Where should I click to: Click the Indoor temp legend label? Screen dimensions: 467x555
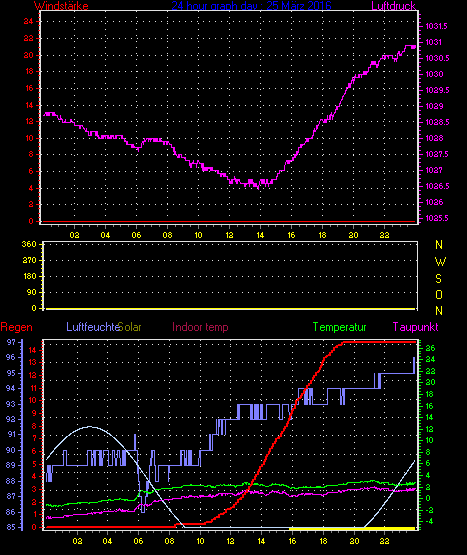coord(200,327)
